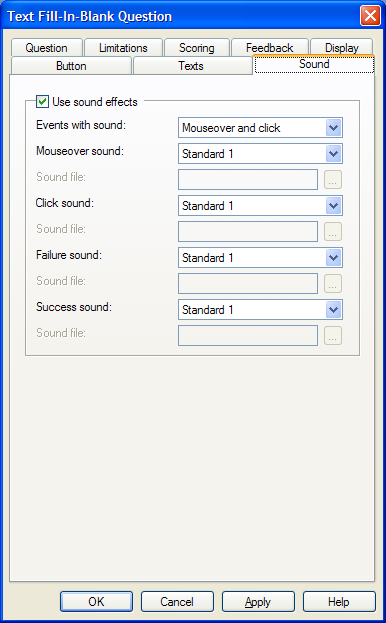386x623 pixels.
Task: Switch to the Question tab
Action: point(46,48)
